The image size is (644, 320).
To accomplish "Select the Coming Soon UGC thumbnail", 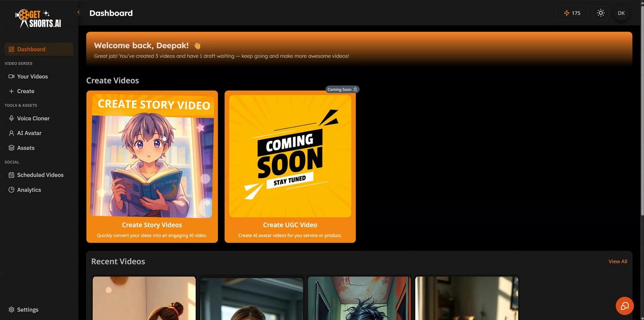I will point(290,156).
